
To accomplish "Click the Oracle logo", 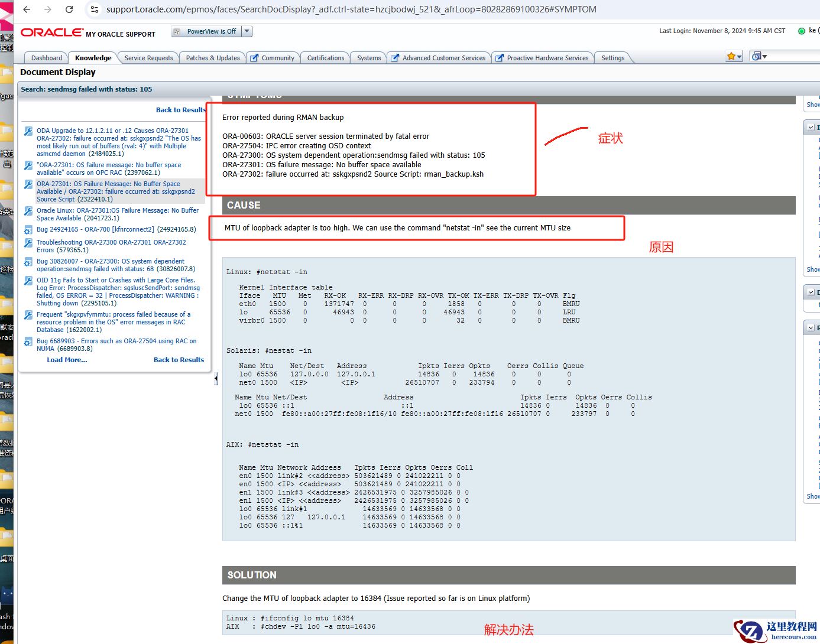I will pos(52,32).
